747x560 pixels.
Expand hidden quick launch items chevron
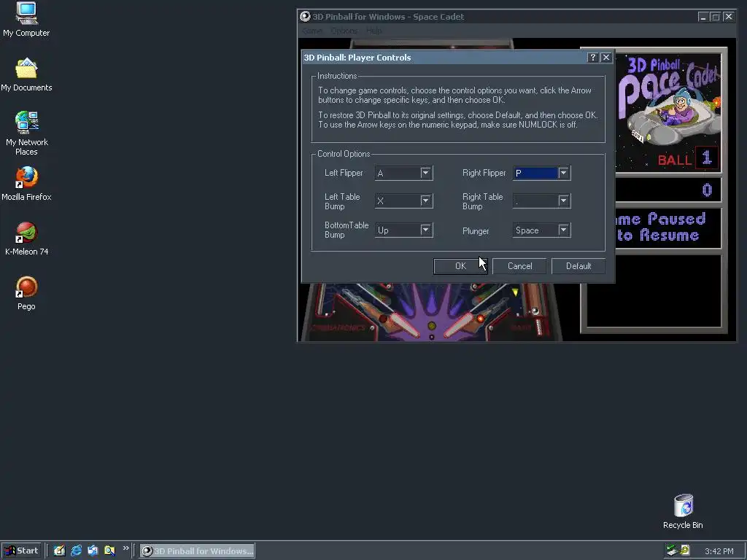(x=125, y=548)
